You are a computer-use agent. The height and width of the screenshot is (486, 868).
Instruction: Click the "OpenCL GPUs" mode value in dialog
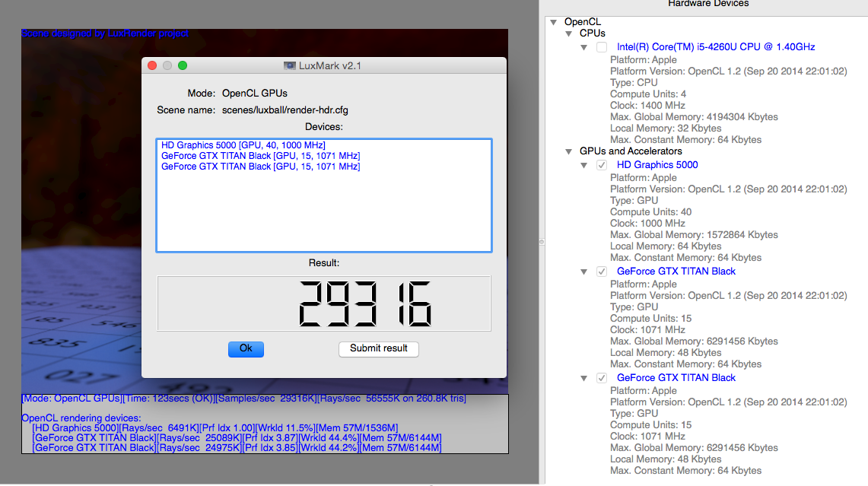pos(255,94)
